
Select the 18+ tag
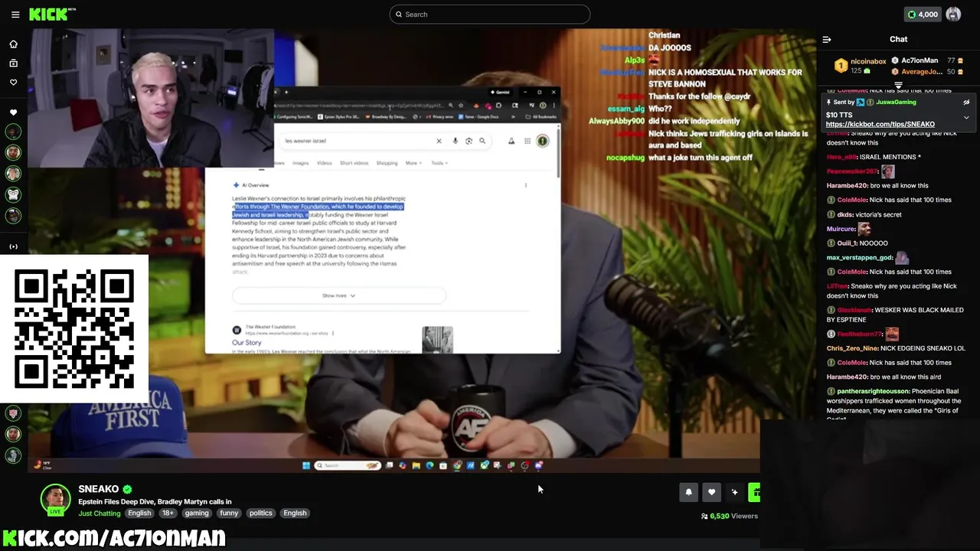pyautogui.click(x=168, y=513)
